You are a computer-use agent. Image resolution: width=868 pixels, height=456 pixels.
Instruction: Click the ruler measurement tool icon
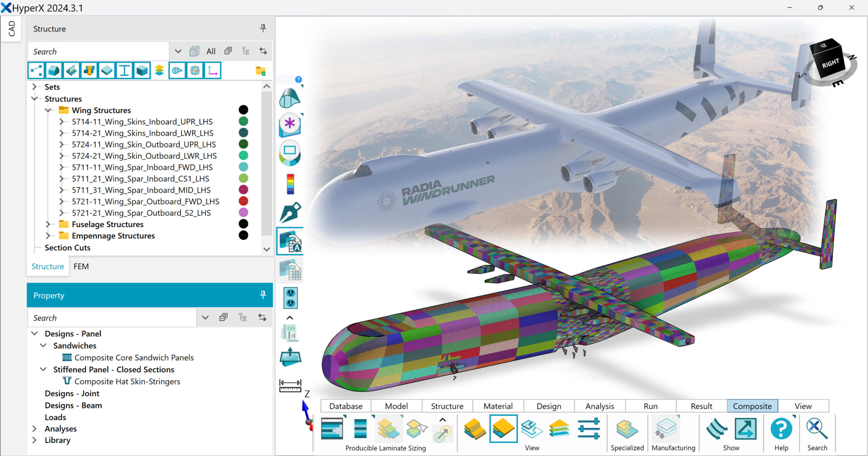point(290,385)
